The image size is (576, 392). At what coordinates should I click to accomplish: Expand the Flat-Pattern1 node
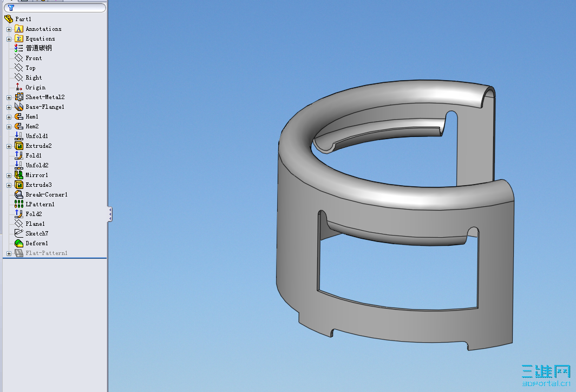[9, 253]
